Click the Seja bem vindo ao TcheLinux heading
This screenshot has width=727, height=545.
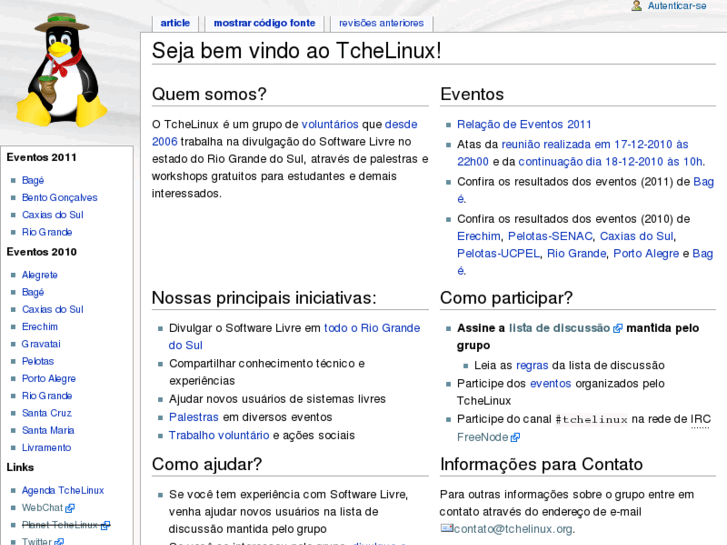tap(296, 50)
